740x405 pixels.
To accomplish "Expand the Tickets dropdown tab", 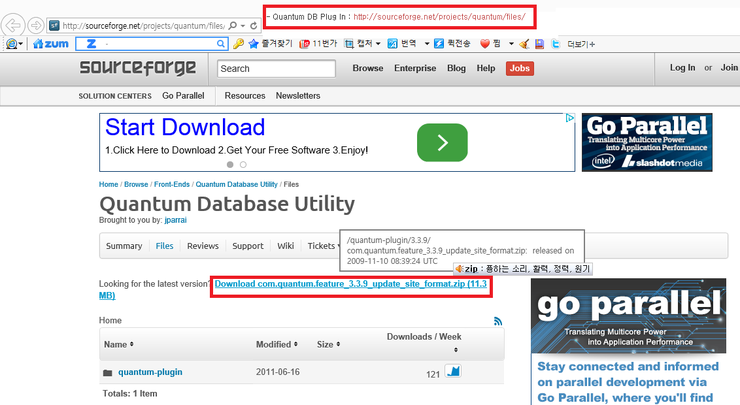I will pyautogui.click(x=325, y=246).
